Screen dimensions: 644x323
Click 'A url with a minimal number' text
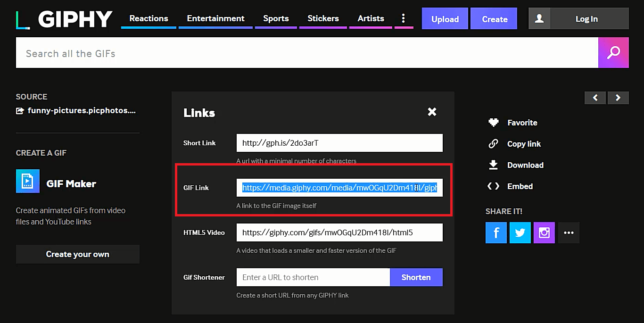tap(296, 161)
